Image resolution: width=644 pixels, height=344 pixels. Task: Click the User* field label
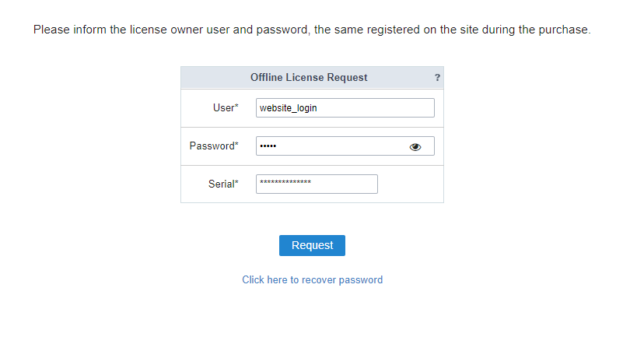pyautogui.click(x=226, y=107)
